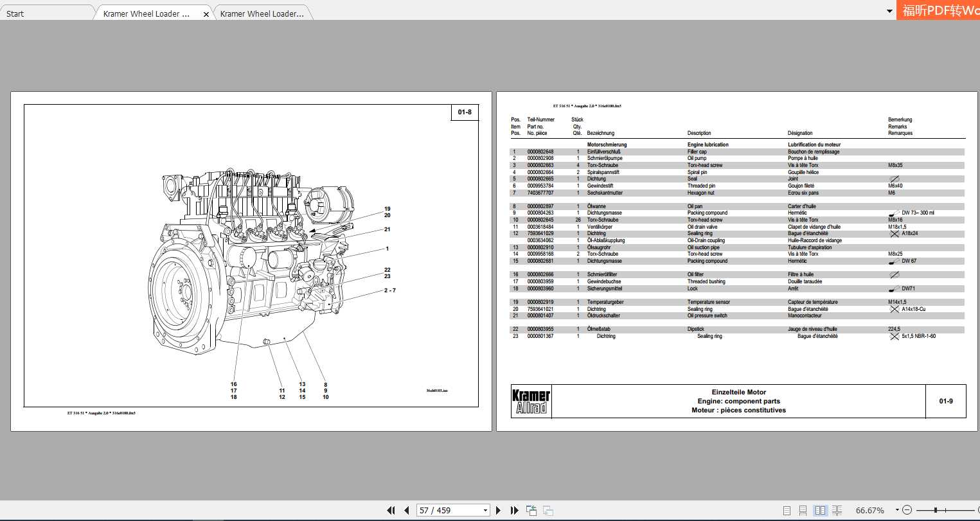Click part number 0000802908

[x=540, y=158]
